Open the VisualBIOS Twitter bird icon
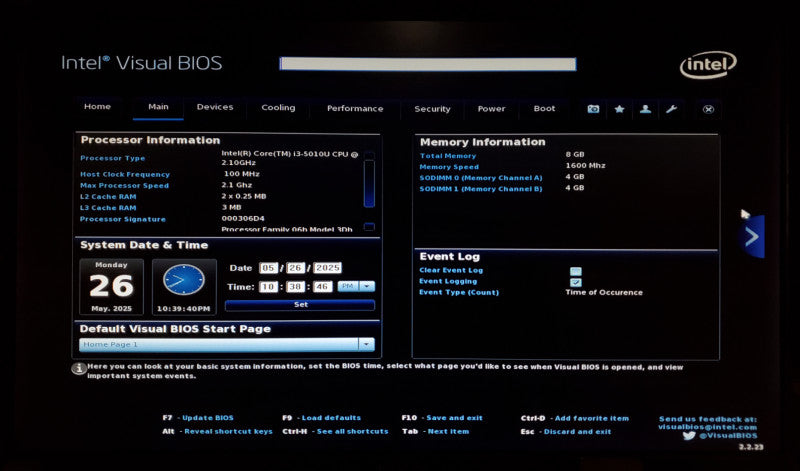 pyautogui.click(x=689, y=436)
